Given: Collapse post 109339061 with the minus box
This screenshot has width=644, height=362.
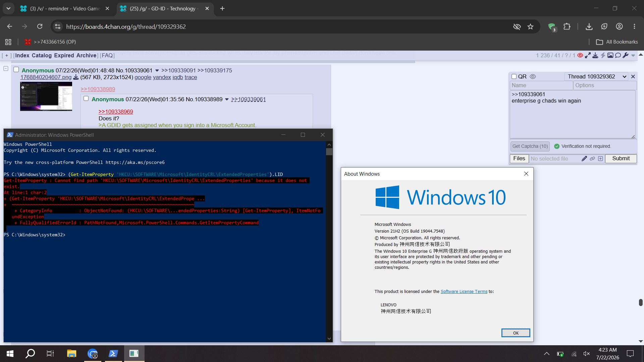Looking at the screenshot, I should [x=6, y=68].
